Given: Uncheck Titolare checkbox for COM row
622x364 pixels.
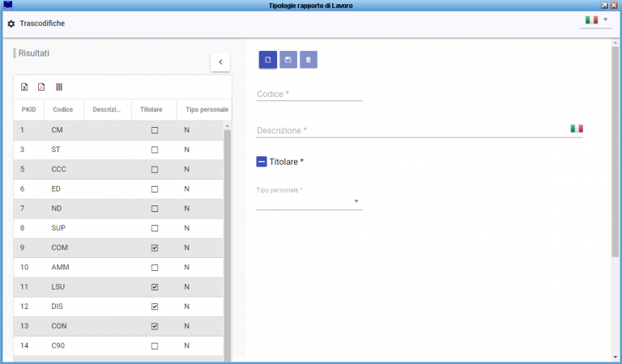Looking at the screenshot, I should [155, 248].
